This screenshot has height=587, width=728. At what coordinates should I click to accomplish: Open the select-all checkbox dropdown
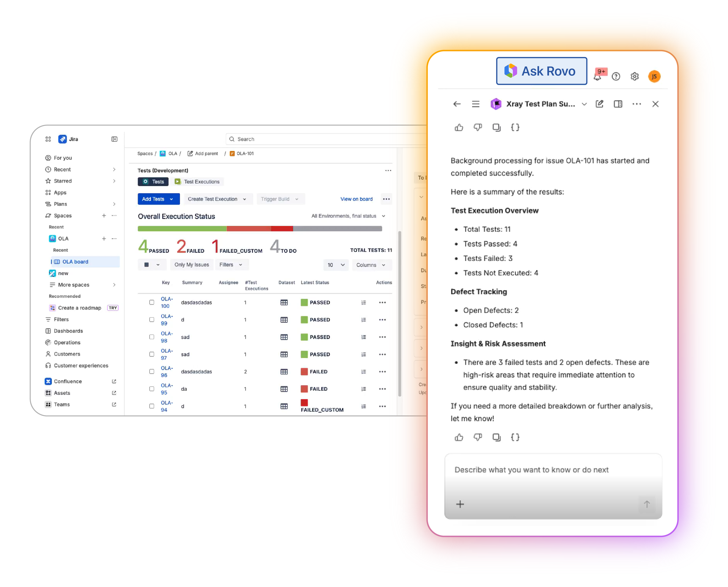coord(152,265)
